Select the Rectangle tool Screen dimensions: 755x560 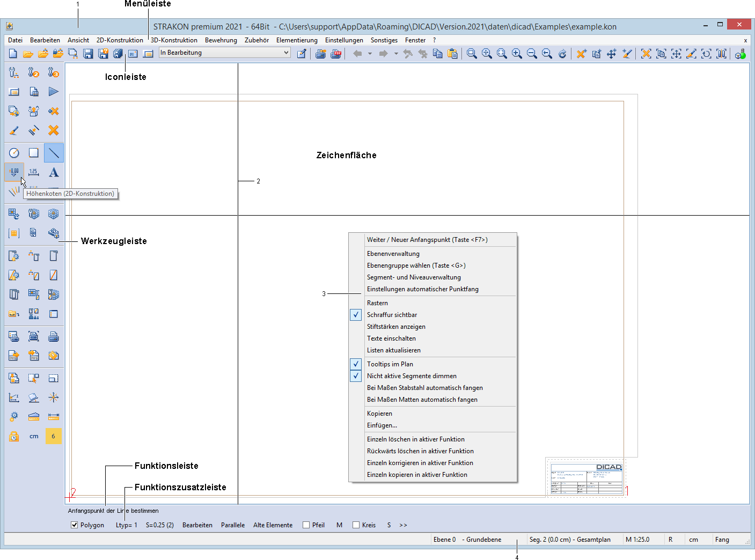click(34, 153)
